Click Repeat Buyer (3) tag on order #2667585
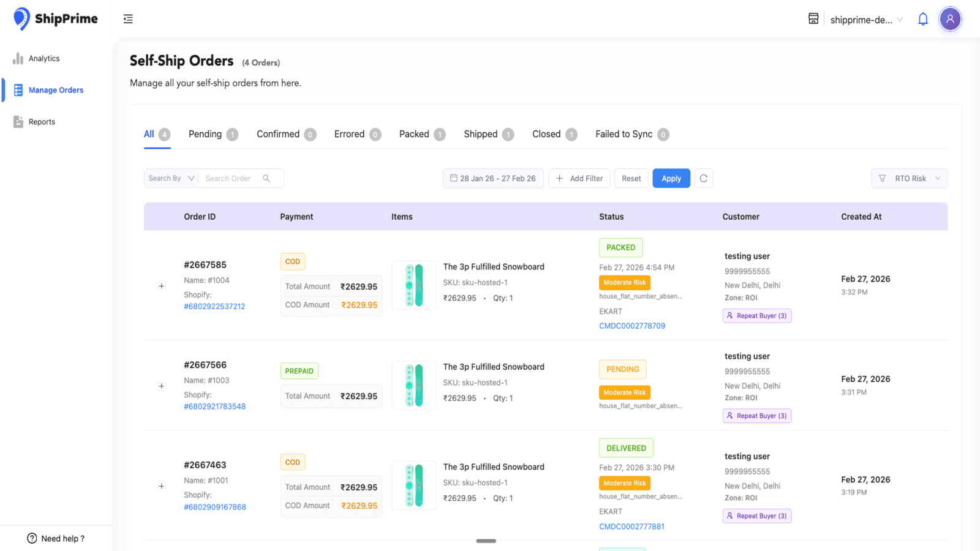 tap(757, 316)
